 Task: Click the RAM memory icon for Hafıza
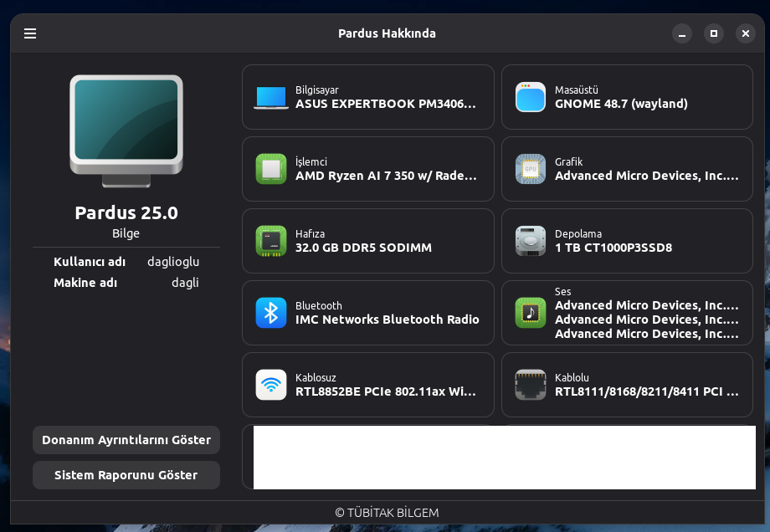point(271,242)
